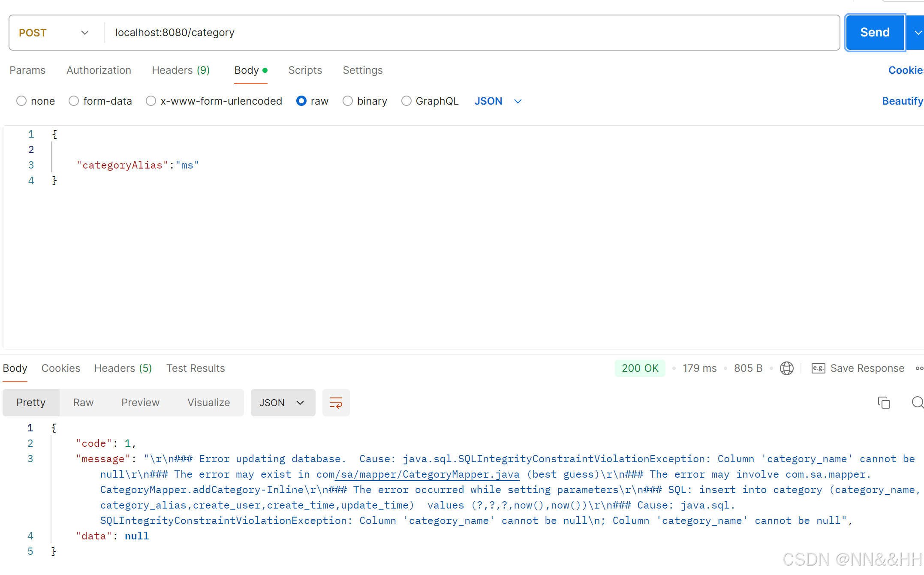The width and height of the screenshot is (924, 575).
Task: Select the GraphQL radio option
Action: [406, 101]
